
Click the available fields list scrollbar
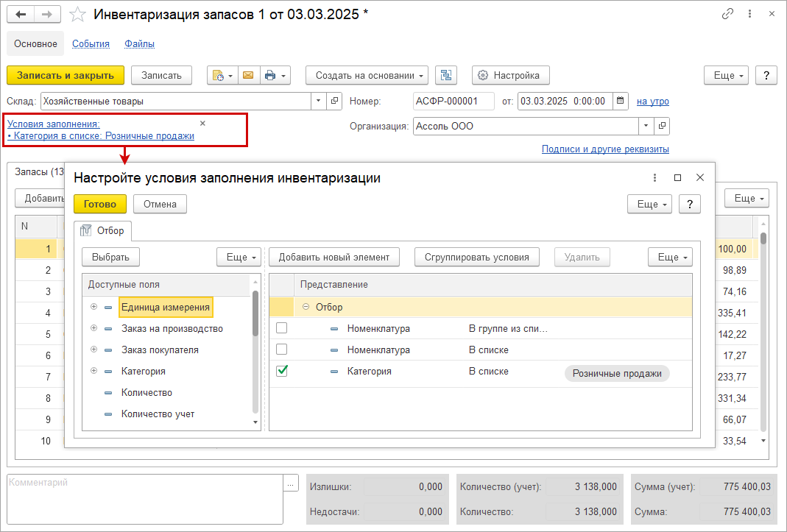tap(255, 313)
